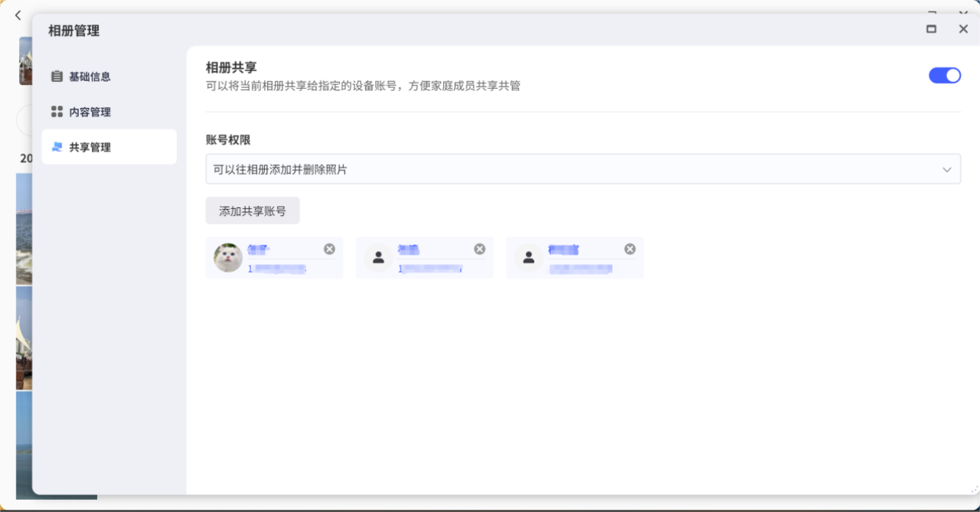Click the white tent photo thumbnail behind dialog
Screen dimensions: 980x512
24,337
